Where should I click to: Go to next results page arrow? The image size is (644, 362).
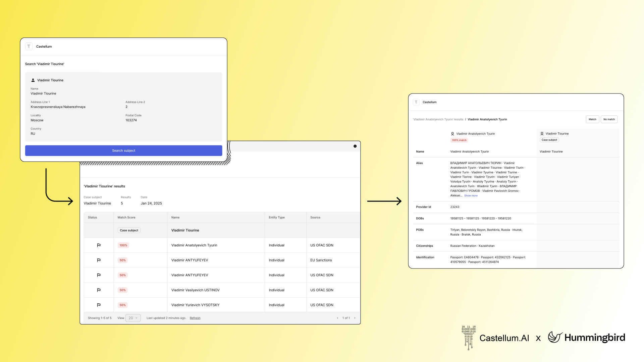355,318
